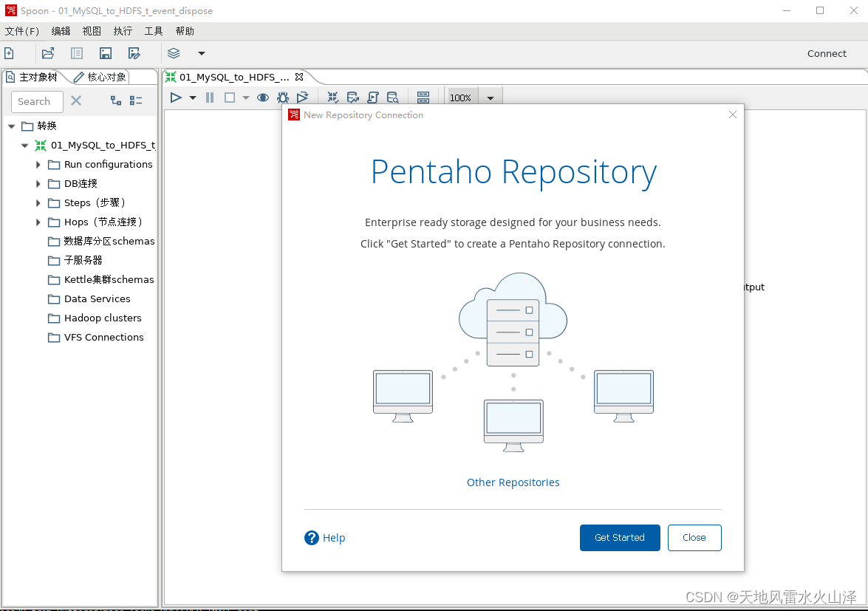This screenshot has width=868, height=611.
Task: Click the Connect button in the top-right corner
Action: [827, 53]
